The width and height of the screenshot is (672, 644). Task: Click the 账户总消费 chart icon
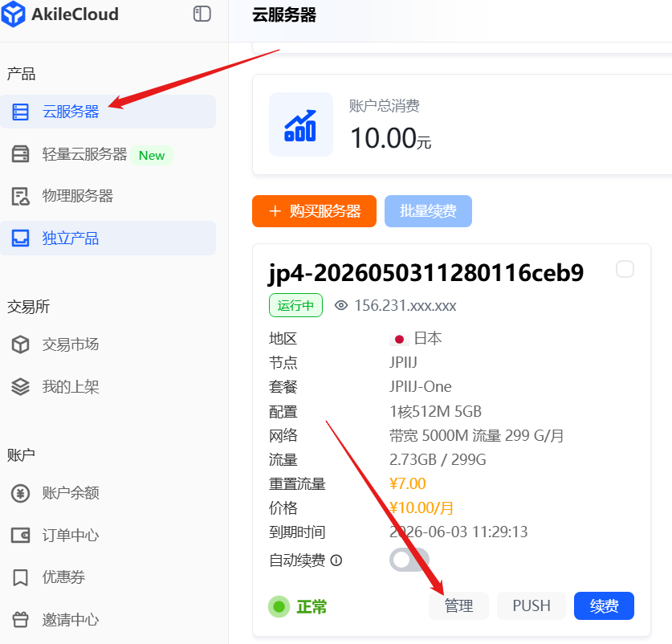(301, 124)
